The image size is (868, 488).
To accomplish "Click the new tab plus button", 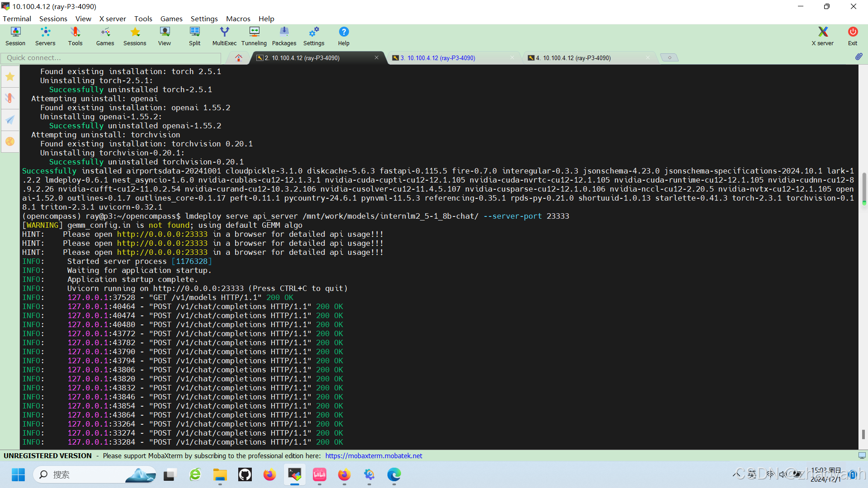I will [x=669, y=57].
